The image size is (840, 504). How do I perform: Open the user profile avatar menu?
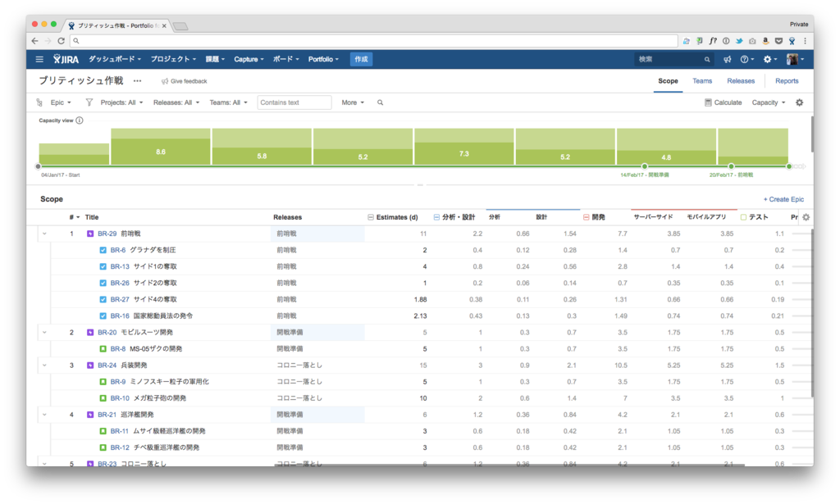pyautogui.click(x=795, y=59)
